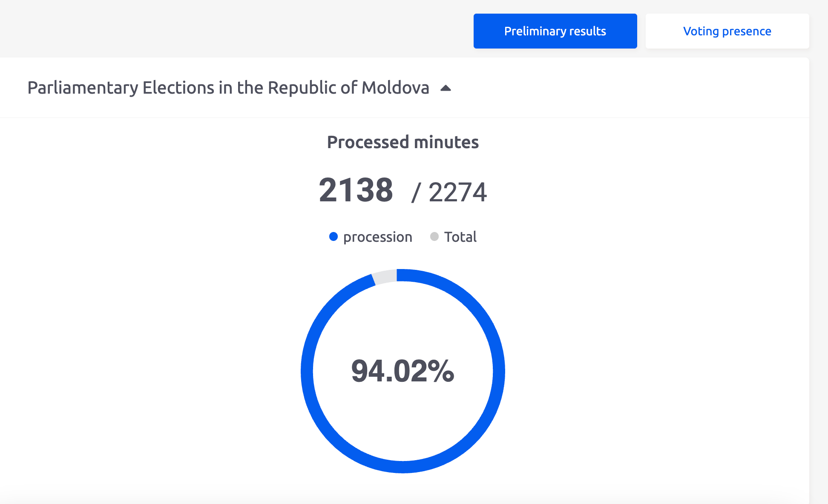Click the 94.02% value inside the chart
Screen dimensions: 828x504
402,371
